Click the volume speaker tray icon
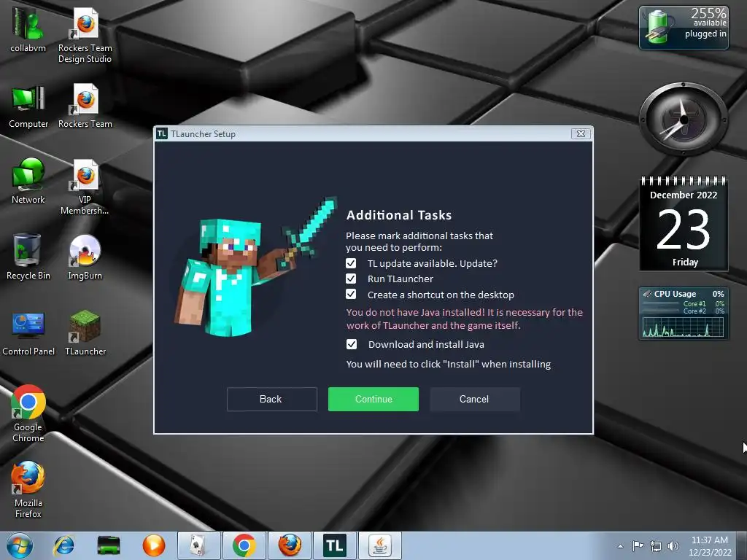This screenshot has height=560, width=747. tap(673, 546)
